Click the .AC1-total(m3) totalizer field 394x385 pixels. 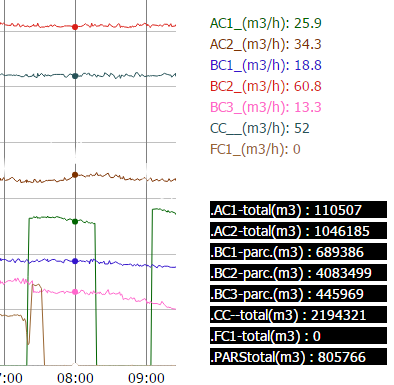pyautogui.click(x=298, y=210)
